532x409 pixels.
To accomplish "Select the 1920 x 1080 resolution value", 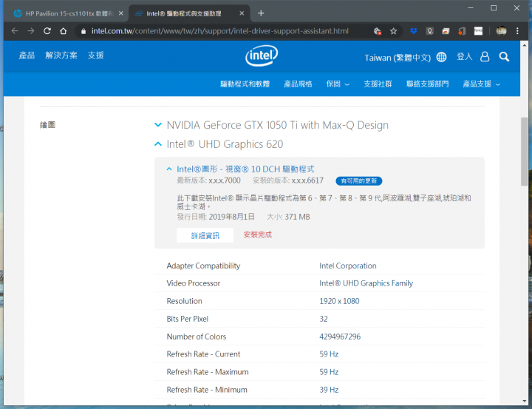I will click(x=339, y=301).
